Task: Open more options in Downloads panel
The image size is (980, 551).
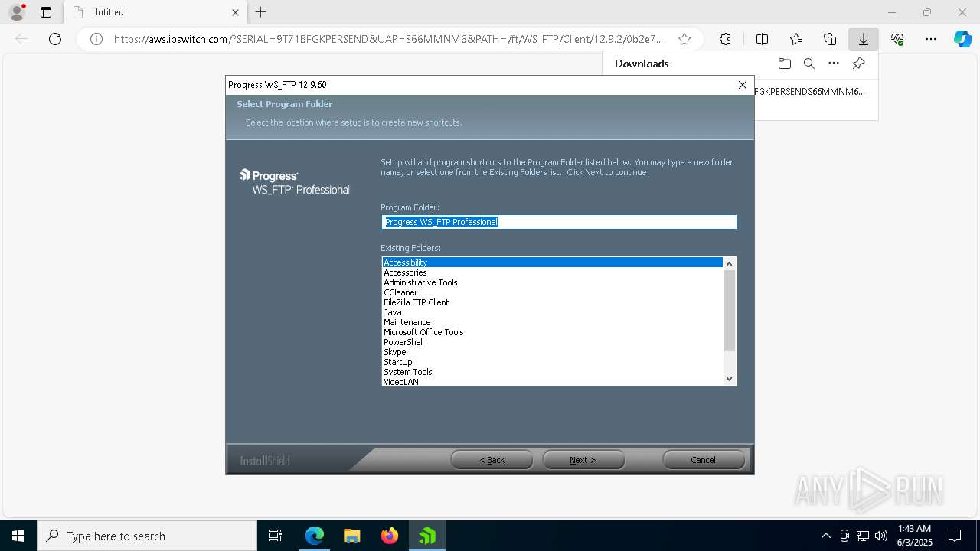Action: [x=834, y=64]
